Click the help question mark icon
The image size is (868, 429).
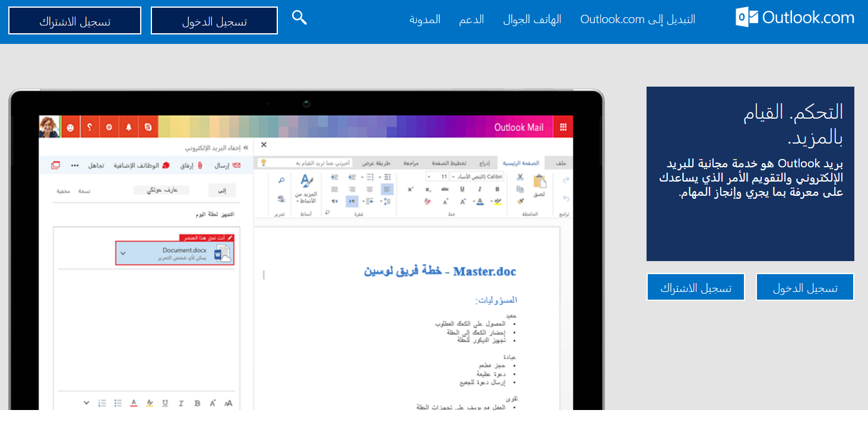point(90,127)
